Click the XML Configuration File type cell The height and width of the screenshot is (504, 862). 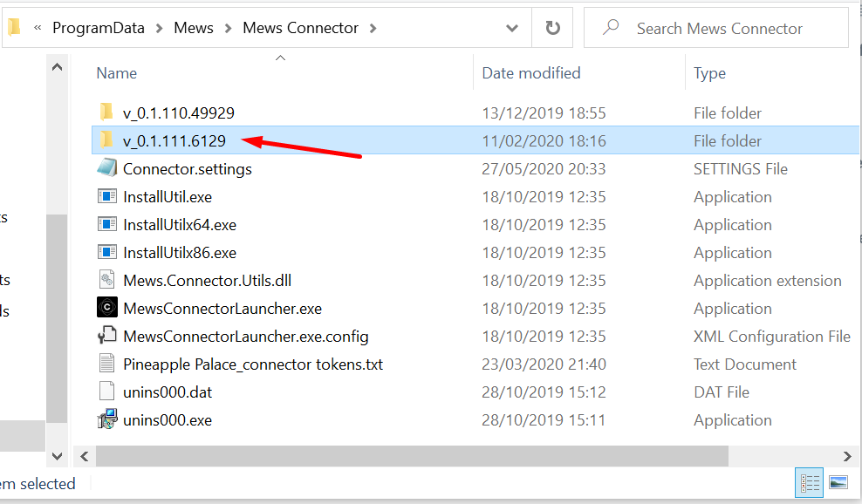772,337
